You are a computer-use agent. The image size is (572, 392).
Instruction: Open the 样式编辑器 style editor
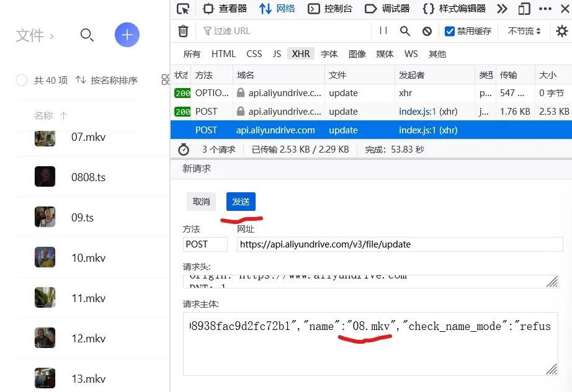tap(462, 9)
